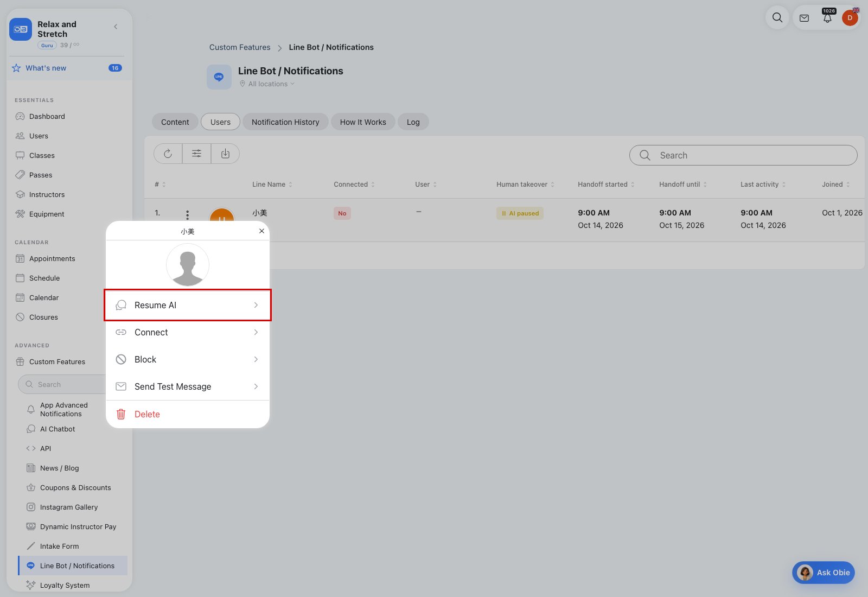The height and width of the screenshot is (597, 868).
Task: Expand the All locations dropdown
Action: (x=267, y=84)
